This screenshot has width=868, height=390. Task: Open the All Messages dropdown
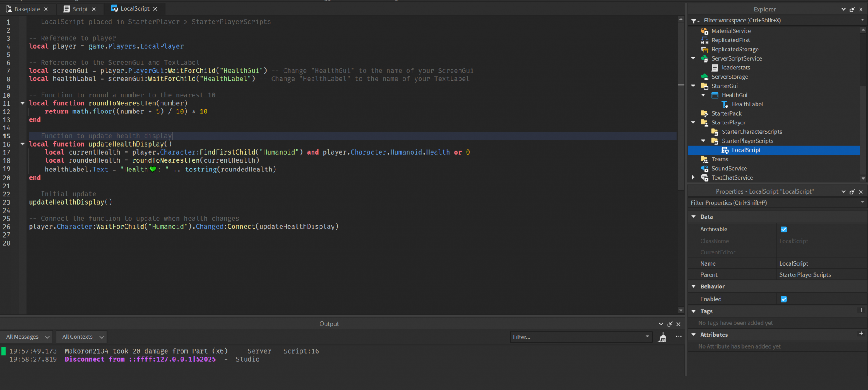tap(27, 337)
